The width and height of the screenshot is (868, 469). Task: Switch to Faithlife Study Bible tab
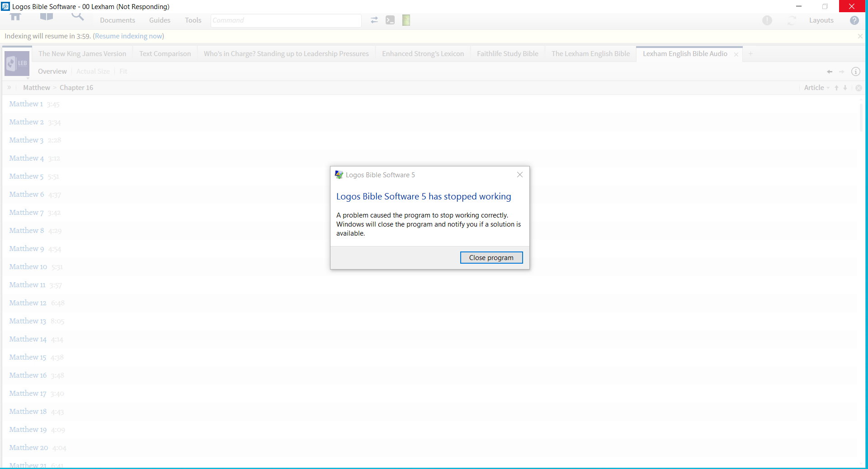tap(508, 54)
